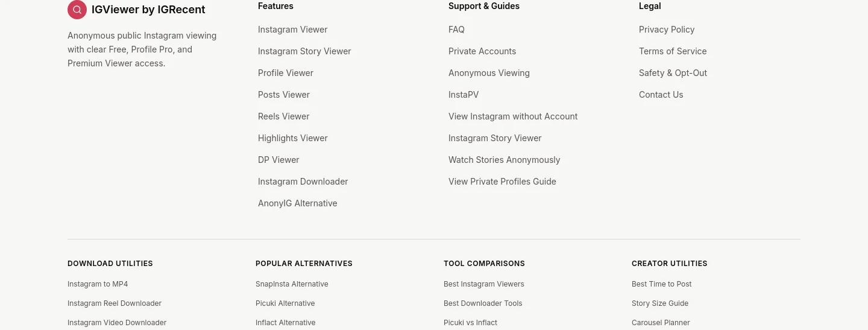Open the Instagram to MP4 utility

click(x=98, y=284)
